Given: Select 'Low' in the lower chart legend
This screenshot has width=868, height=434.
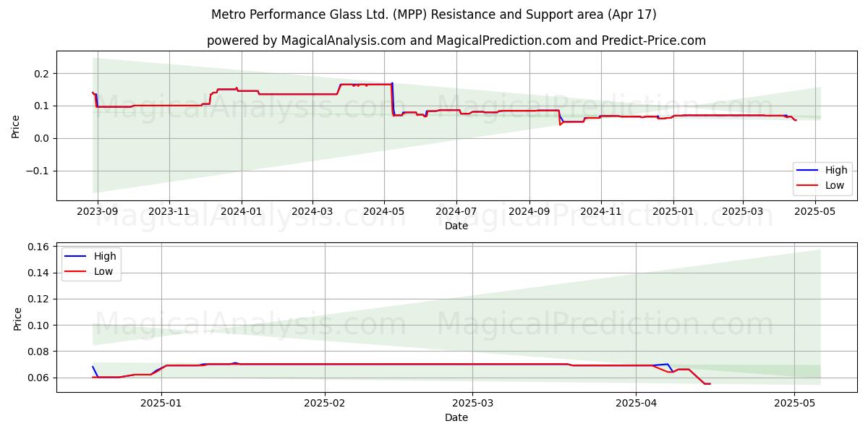Looking at the screenshot, I should point(103,271).
